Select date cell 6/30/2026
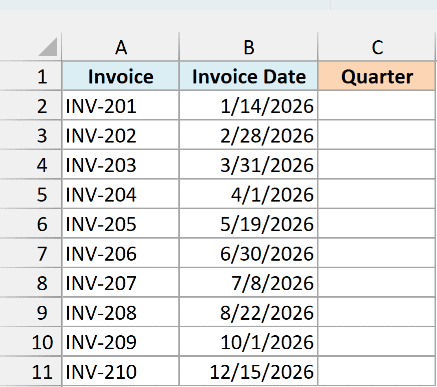Screen dimensions: 437x387 [249, 253]
